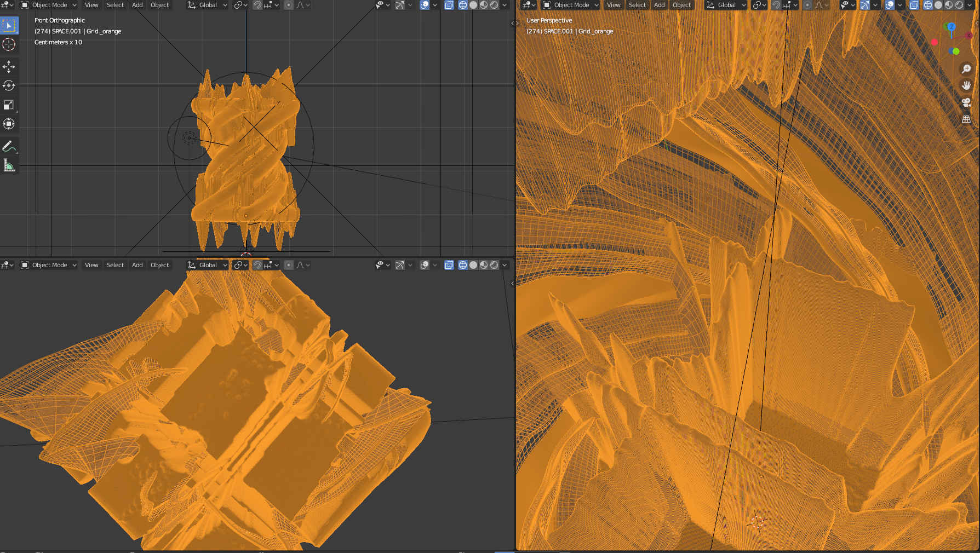Toggle camera view gizmo in perspective view
This screenshot has width=980, height=553.
(x=966, y=102)
